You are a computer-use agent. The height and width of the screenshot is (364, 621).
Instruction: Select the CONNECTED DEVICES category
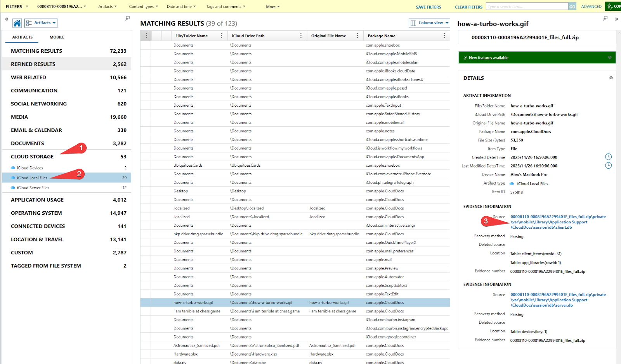pos(67,226)
